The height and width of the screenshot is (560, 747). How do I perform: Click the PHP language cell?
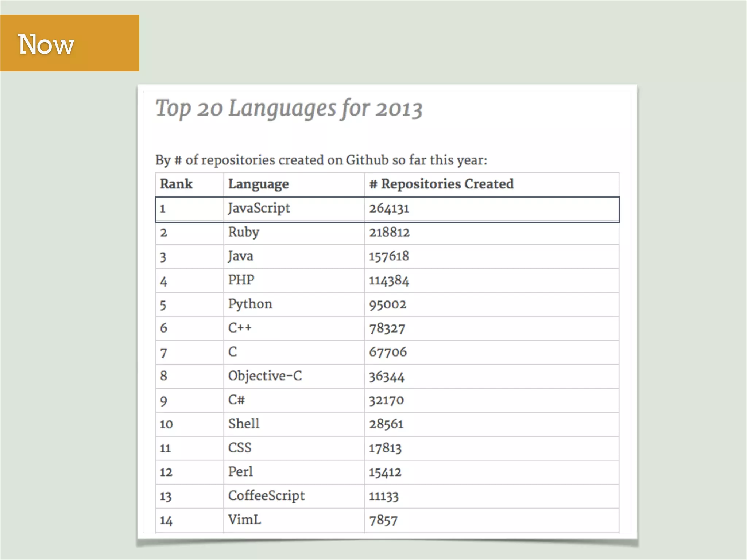241,280
